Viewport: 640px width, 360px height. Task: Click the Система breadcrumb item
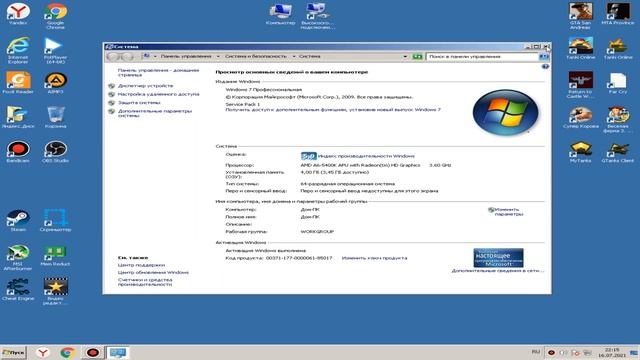(309, 56)
